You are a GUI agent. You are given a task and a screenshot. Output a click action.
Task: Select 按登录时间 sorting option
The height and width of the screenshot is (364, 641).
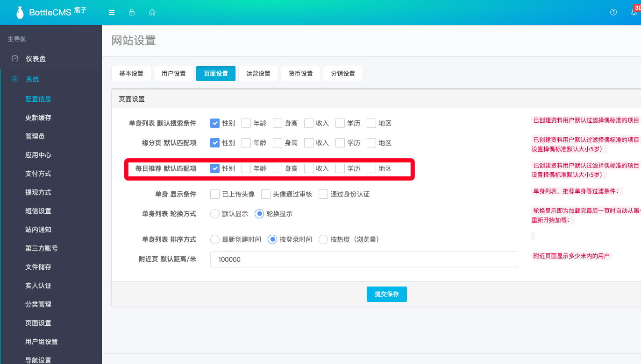pyautogui.click(x=272, y=239)
